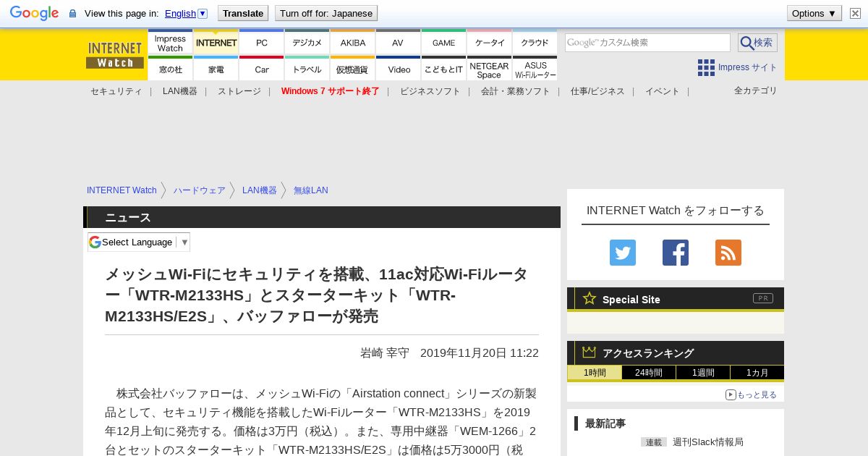The height and width of the screenshot is (456, 868).
Task: Select the 1時間 ranking tab
Action: coord(595,373)
